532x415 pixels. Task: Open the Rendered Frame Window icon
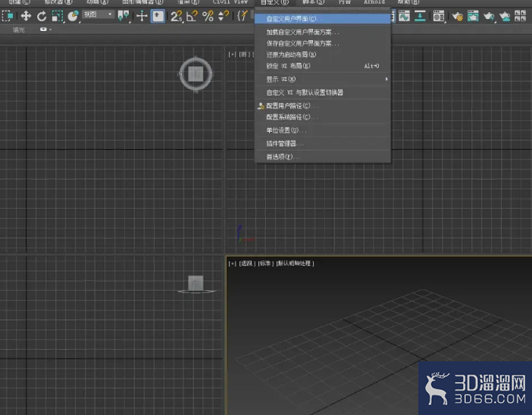tap(473, 16)
